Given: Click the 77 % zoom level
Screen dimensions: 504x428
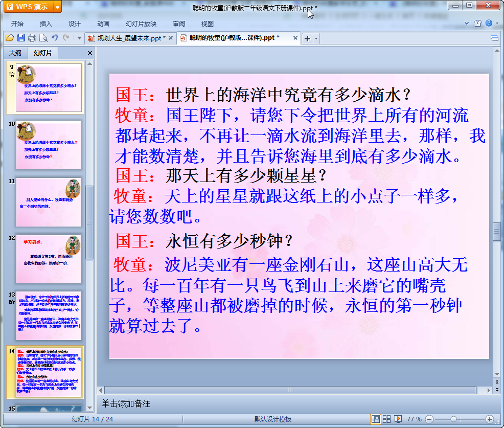Looking at the screenshot, I should pyautogui.click(x=414, y=419).
